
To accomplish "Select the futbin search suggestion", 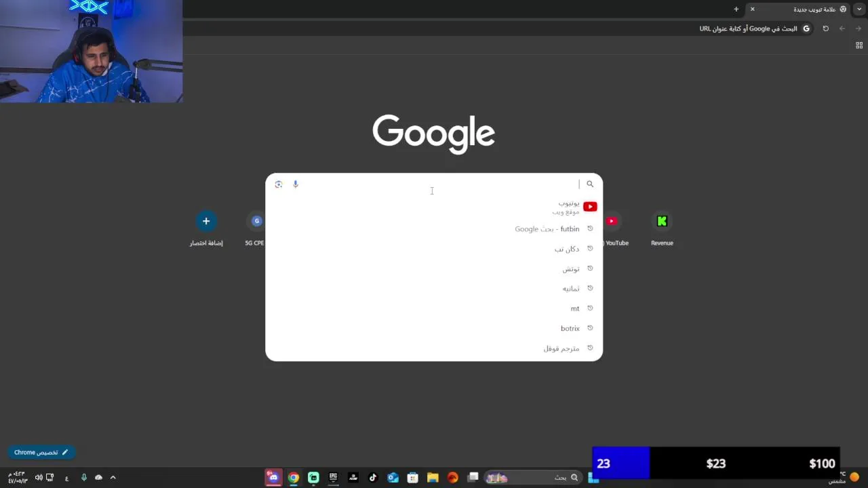I will (x=434, y=229).
